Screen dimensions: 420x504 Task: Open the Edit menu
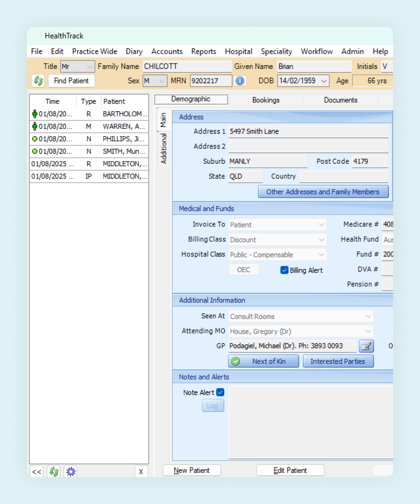click(x=57, y=51)
